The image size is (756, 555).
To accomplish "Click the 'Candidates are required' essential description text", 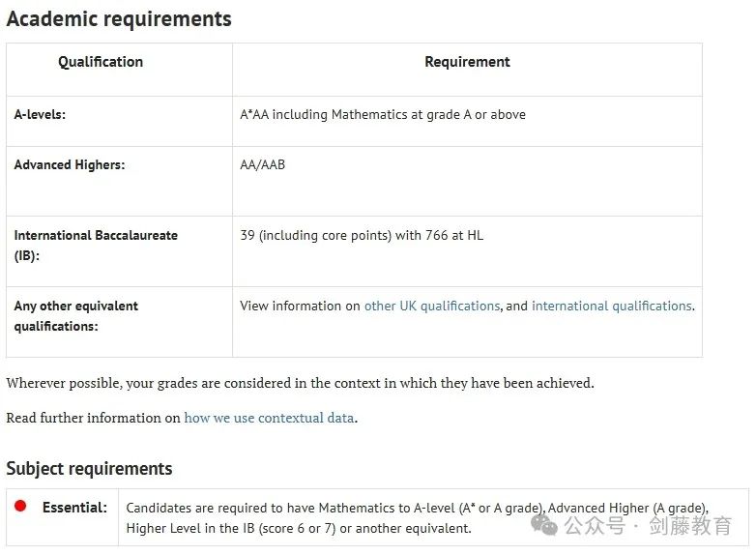I will click(x=417, y=518).
